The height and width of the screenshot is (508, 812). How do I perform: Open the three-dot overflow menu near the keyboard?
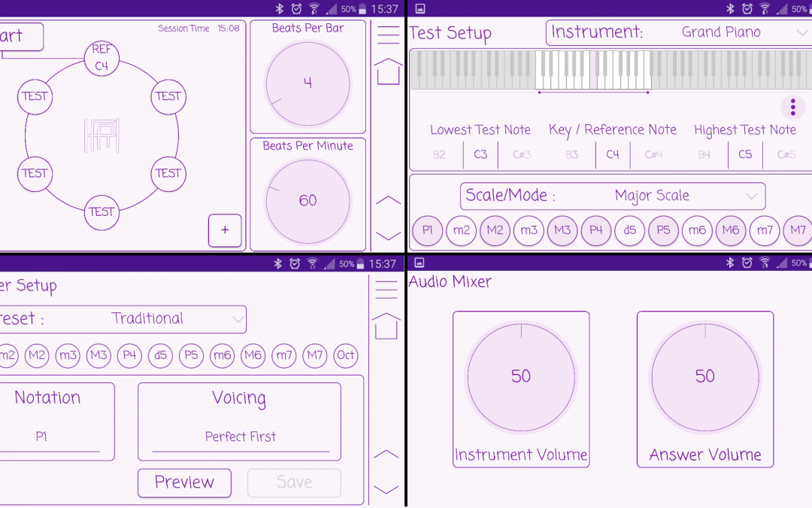coord(792,107)
